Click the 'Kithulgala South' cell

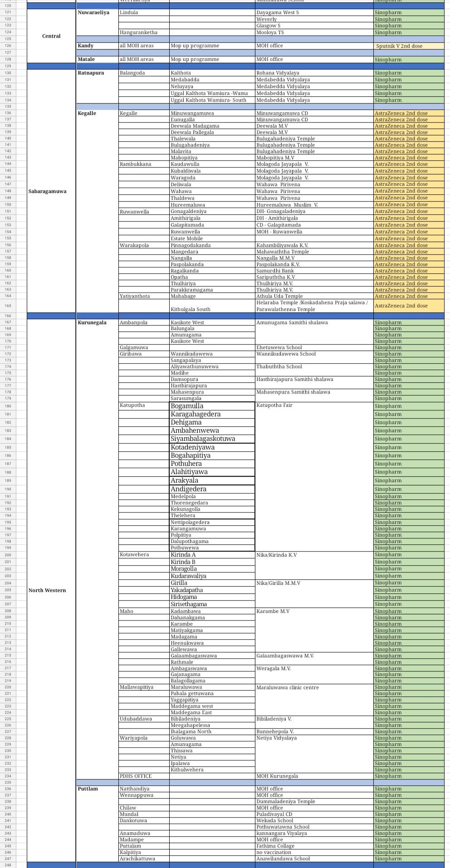pos(212,306)
